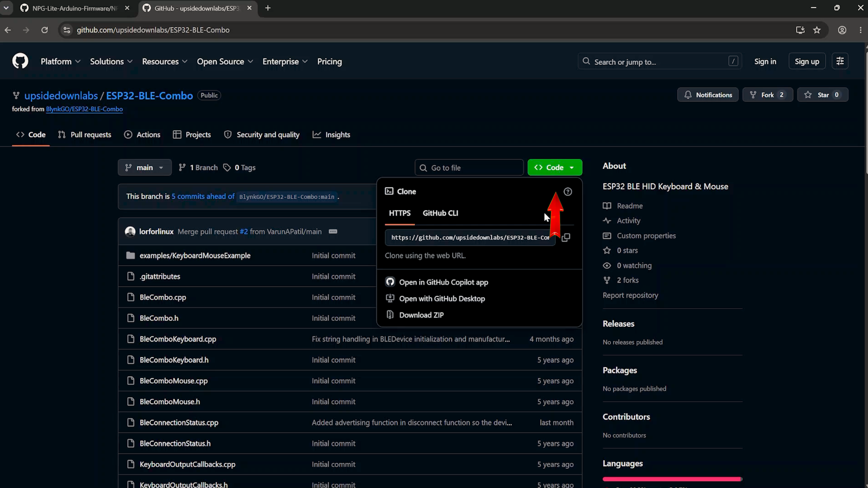The width and height of the screenshot is (868, 488).
Task: Visit the BlynkGO/ESP32-BLE-Combo parent repository
Action: pos(84,109)
